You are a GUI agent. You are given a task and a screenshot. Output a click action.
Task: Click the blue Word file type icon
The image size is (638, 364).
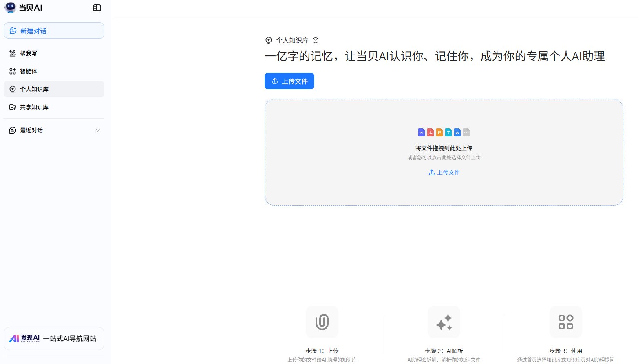(457, 132)
